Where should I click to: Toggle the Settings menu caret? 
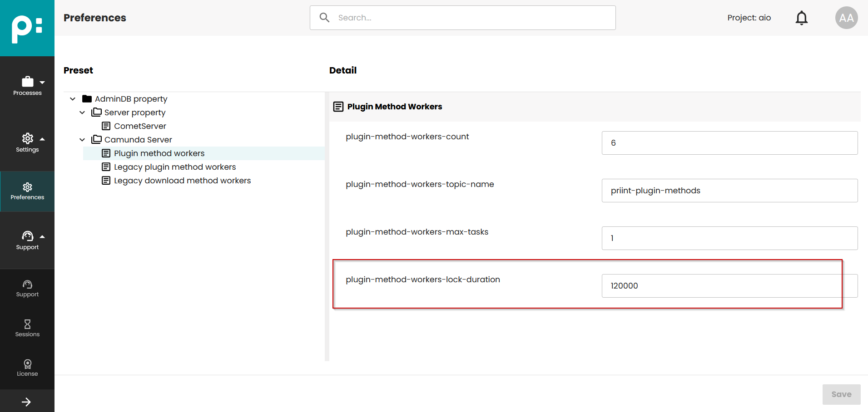42,139
